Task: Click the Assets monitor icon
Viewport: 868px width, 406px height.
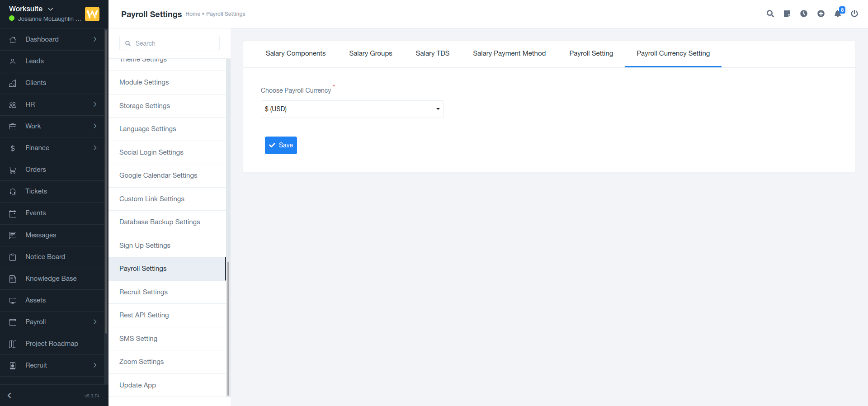Action: click(x=13, y=300)
